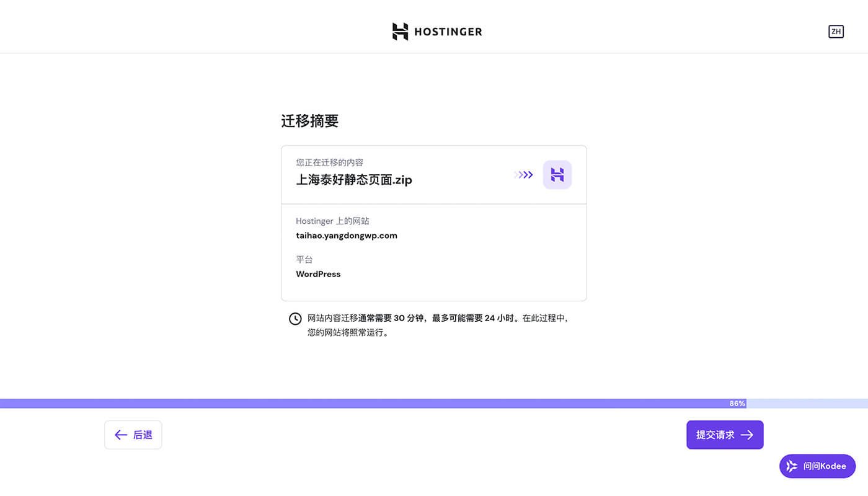Click the 您正在迁移的内容 label text
This screenshot has width=868, height=496.
[x=329, y=161]
